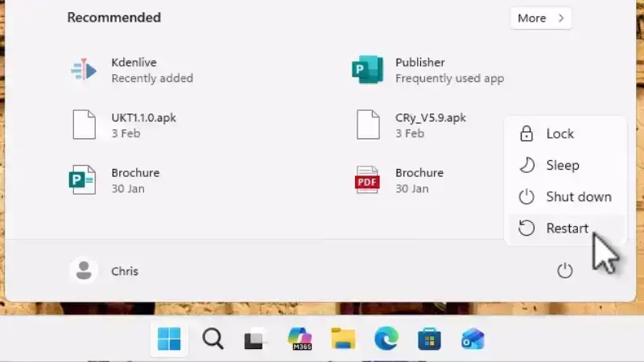The width and height of the screenshot is (644, 362).
Task: Click the '3 Feb' date under UKT1.1.0.apk
Action: 126,134
